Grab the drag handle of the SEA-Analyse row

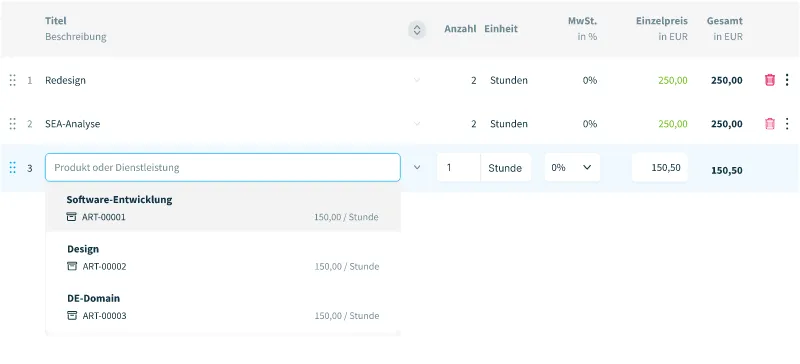click(x=13, y=124)
